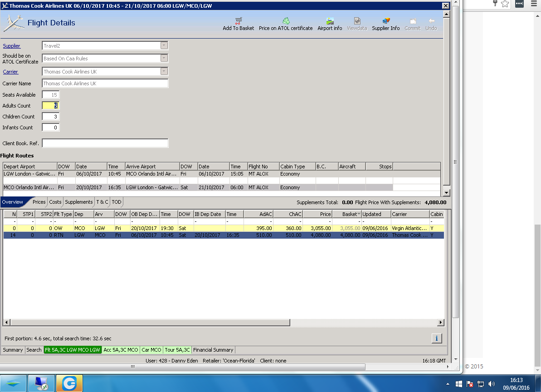541x392 pixels.
Task: Expand the ATOL Certificate dropdown
Action: [x=164, y=59]
